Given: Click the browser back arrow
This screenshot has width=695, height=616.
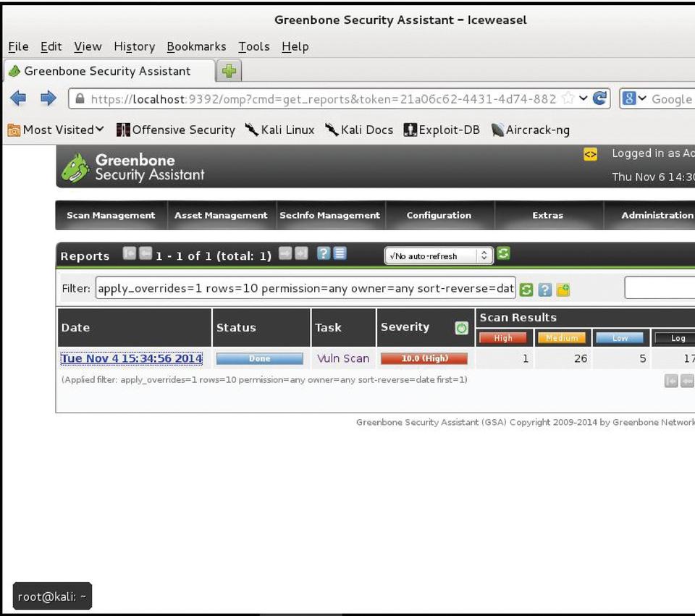Looking at the screenshot, I should point(18,98).
